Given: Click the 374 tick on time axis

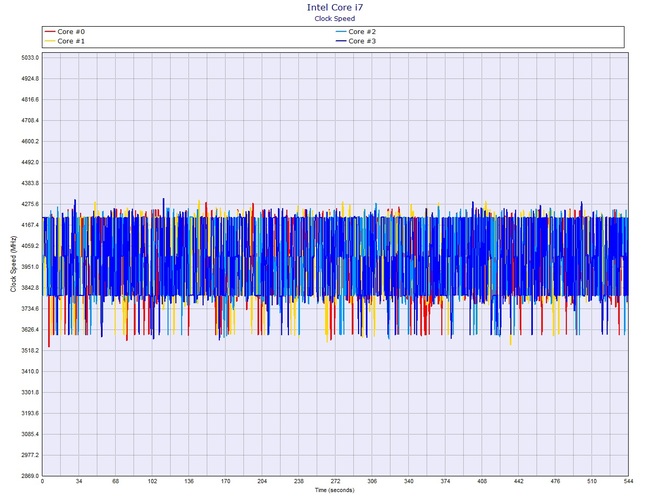Looking at the screenshot, I should 445,481.
